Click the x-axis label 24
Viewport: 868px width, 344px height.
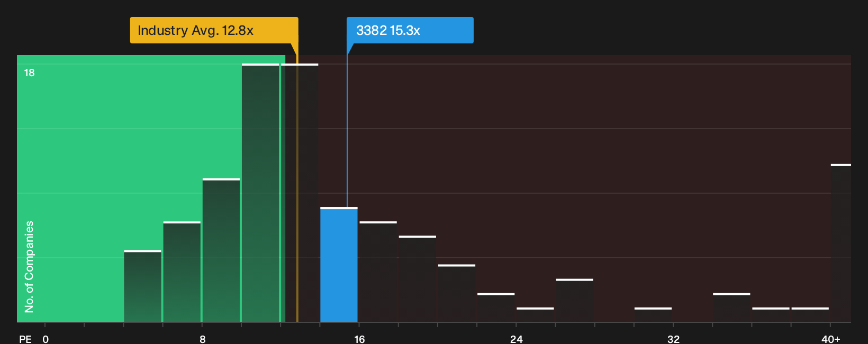click(517, 339)
